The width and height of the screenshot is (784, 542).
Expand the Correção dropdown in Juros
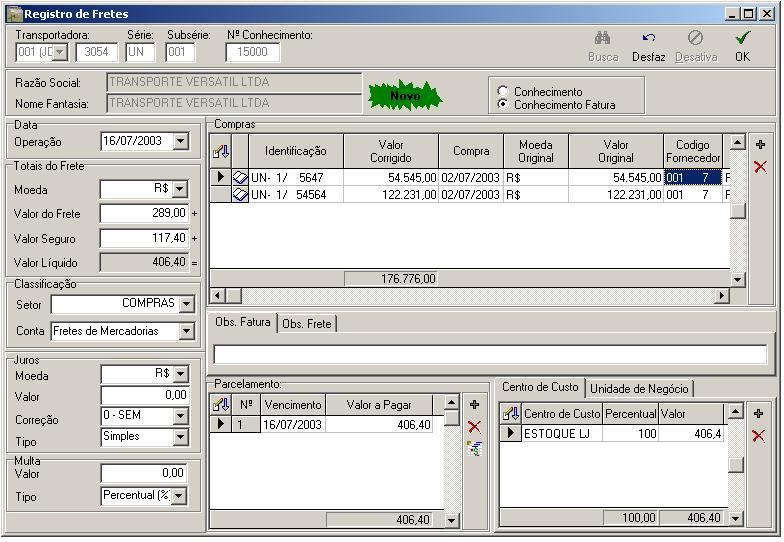tap(180, 415)
